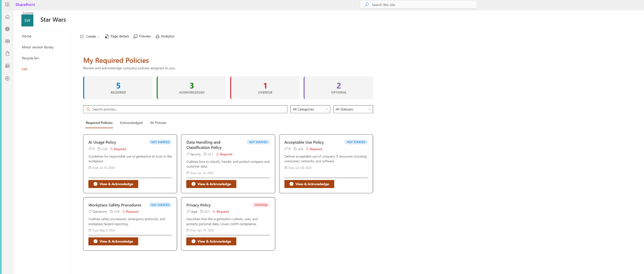This screenshot has height=274, width=644.
Task: Open the news feed icon in the left rail
Action: pyautogui.click(x=7, y=41)
